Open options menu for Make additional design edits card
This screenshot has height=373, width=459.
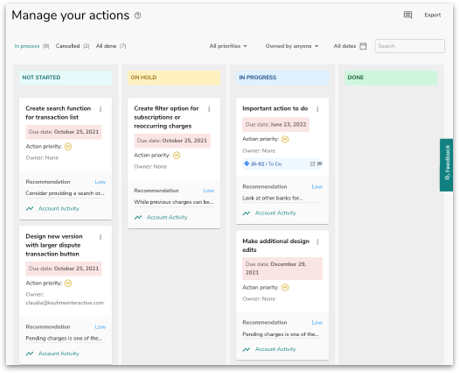(x=317, y=242)
